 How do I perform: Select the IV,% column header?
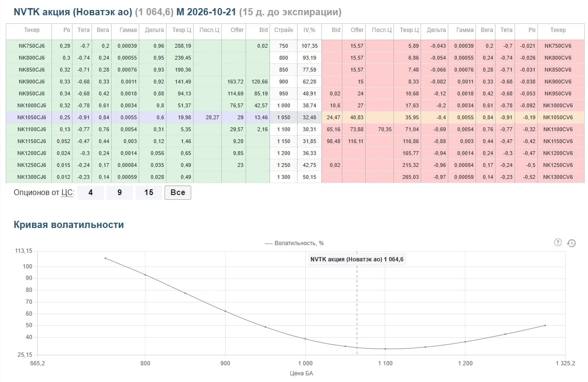(x=310, y=30)
